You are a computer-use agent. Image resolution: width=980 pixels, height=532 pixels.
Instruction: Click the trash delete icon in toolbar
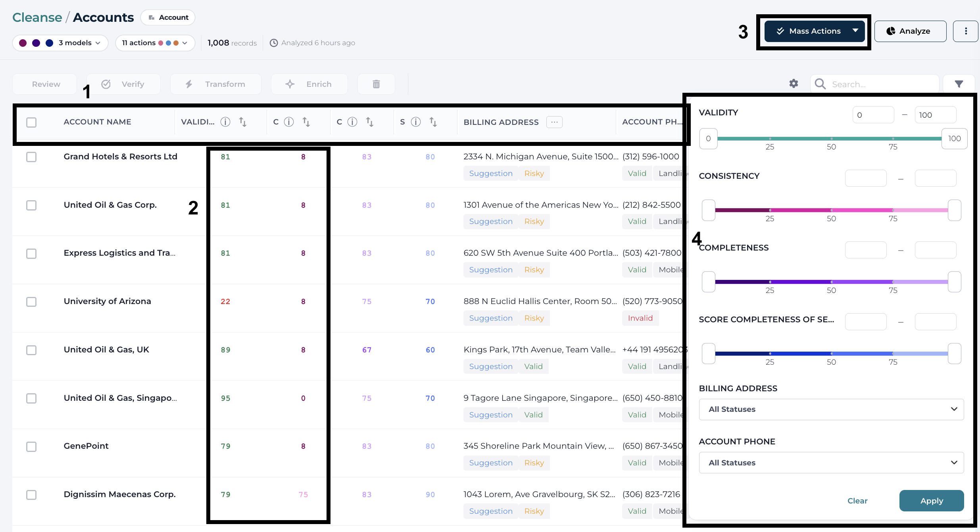[x=376, y=84]
